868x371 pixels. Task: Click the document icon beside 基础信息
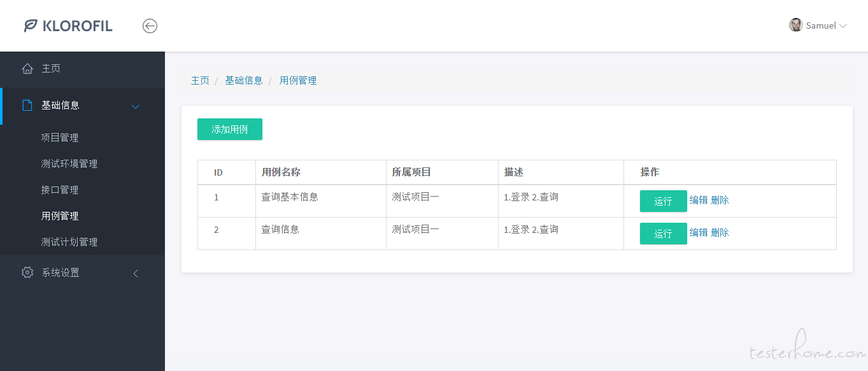pos(27,106)
